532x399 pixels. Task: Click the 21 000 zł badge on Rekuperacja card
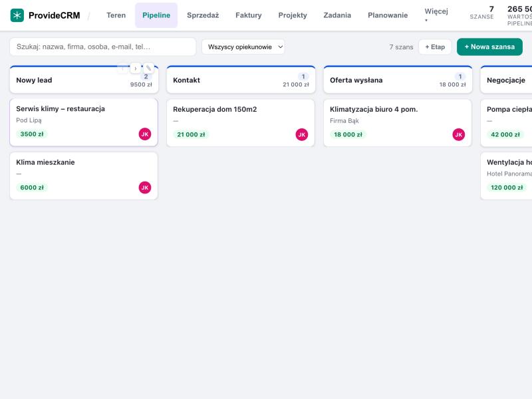pyautogui.click(x=191, y=135)
